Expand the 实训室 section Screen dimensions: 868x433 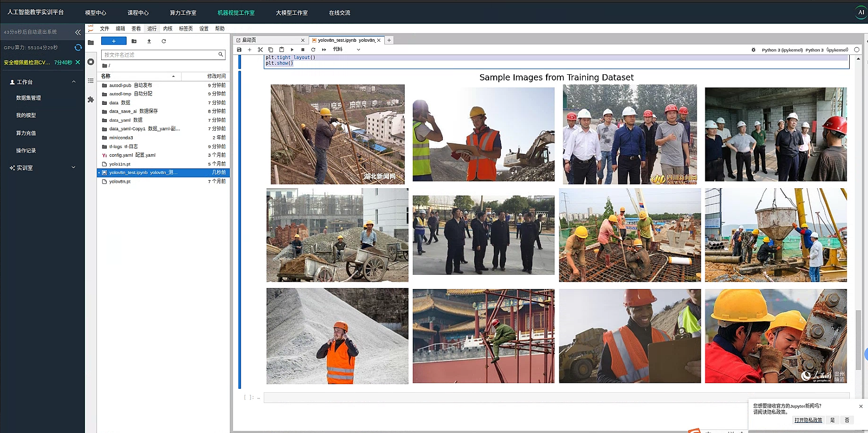coord(74,167)
